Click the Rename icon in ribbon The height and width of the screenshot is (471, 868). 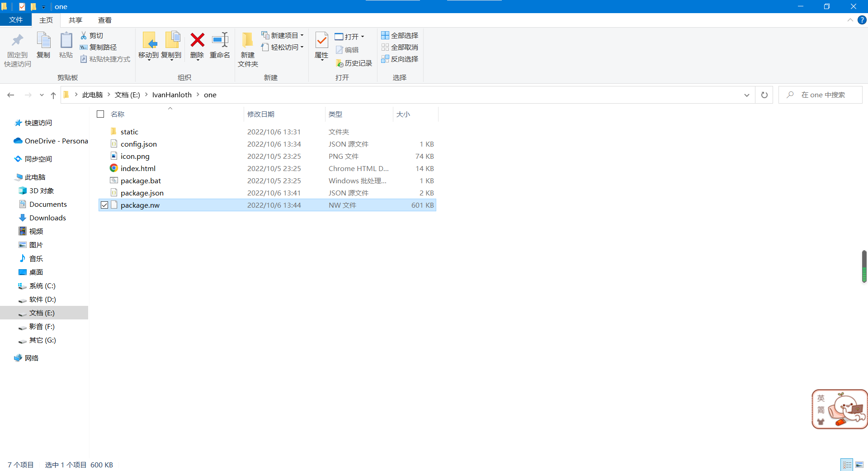click(x=220, y=41)
